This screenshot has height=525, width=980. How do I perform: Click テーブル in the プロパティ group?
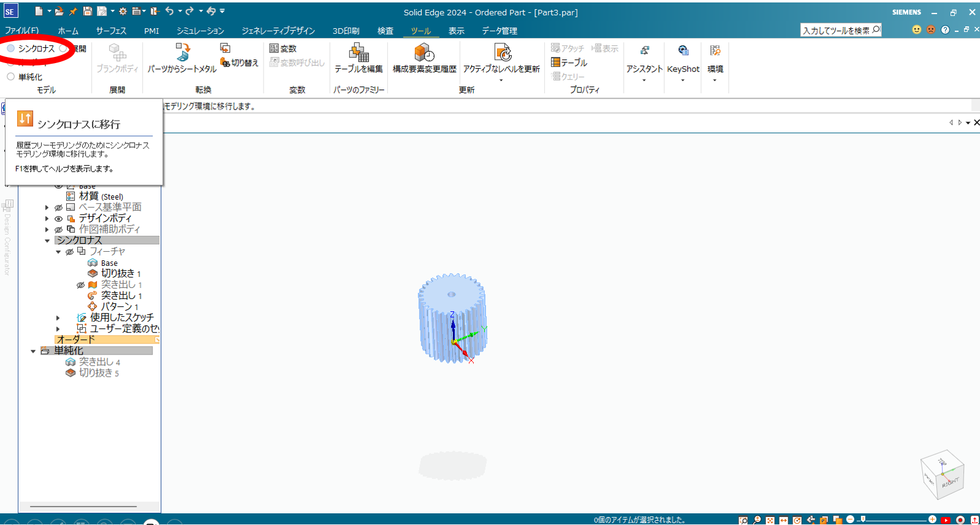tap(569, 62)
